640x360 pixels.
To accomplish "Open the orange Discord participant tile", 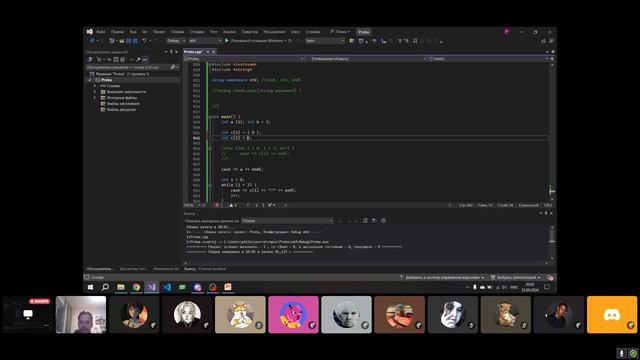I will point(611,315).
